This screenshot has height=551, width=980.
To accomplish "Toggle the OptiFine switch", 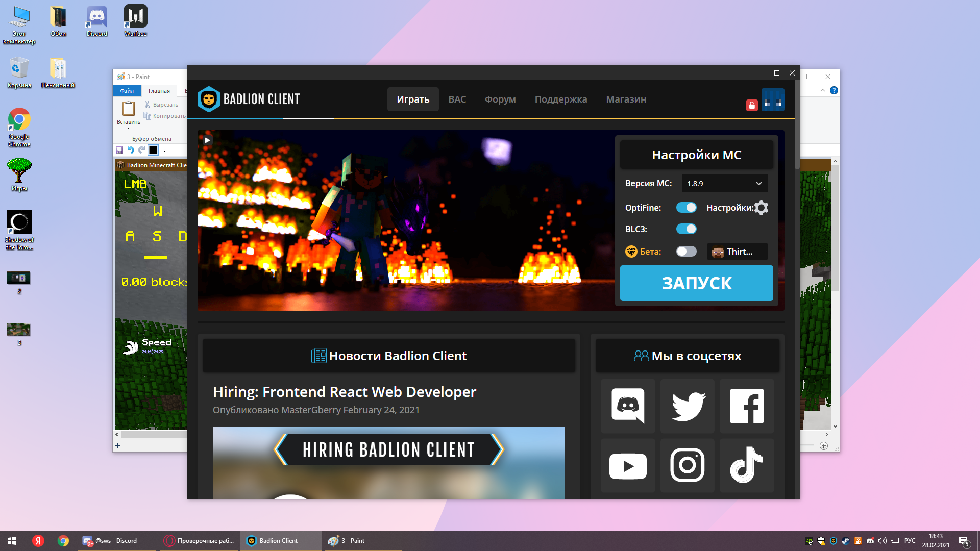I will coord(687,208).
